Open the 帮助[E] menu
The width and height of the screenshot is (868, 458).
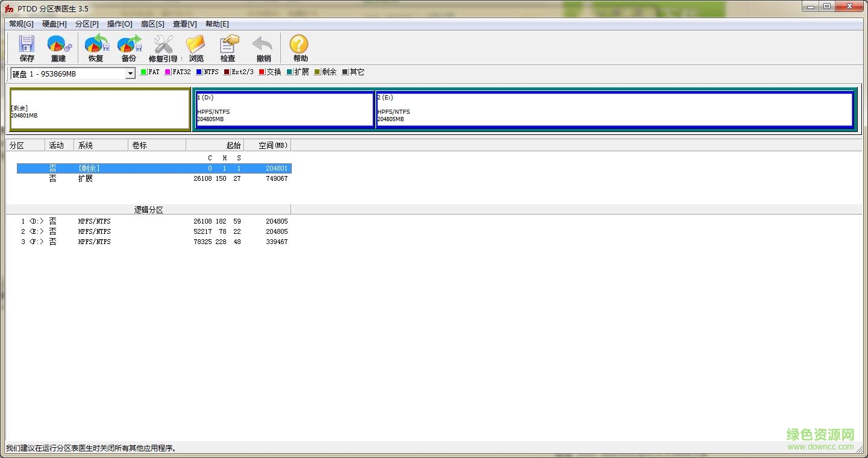pyautogui.click(x=217, y=24)
